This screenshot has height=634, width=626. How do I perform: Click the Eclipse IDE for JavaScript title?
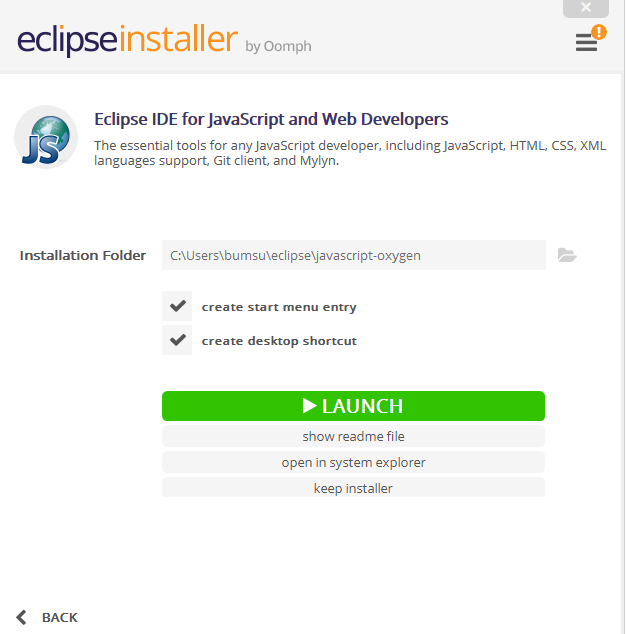pyautogui.click(x=271, y=120)
